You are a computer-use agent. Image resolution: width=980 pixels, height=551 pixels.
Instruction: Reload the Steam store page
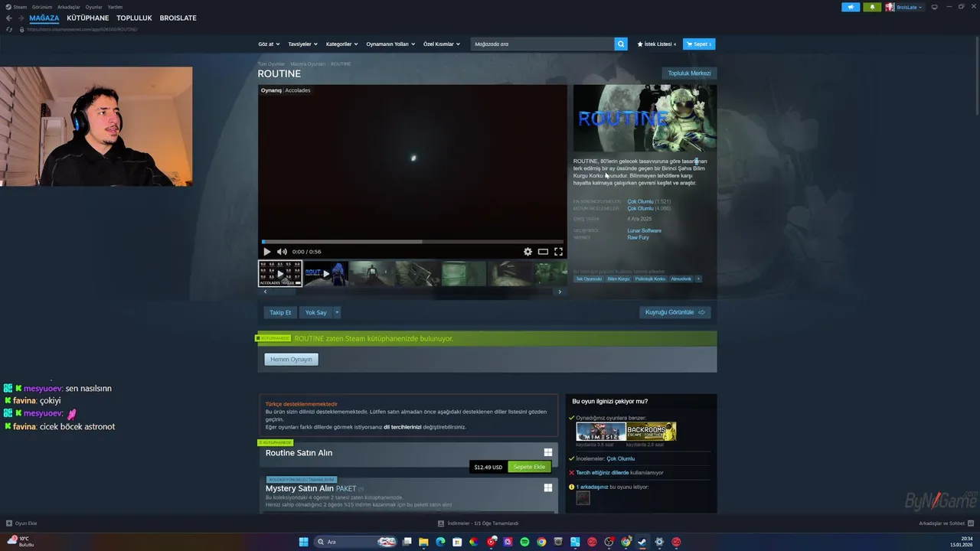(x=9, y=29)
